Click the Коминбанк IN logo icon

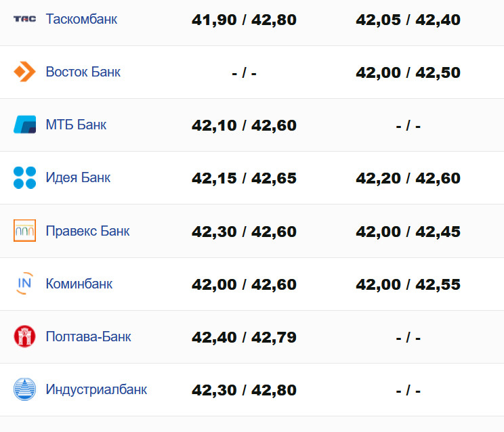point(25,284)
